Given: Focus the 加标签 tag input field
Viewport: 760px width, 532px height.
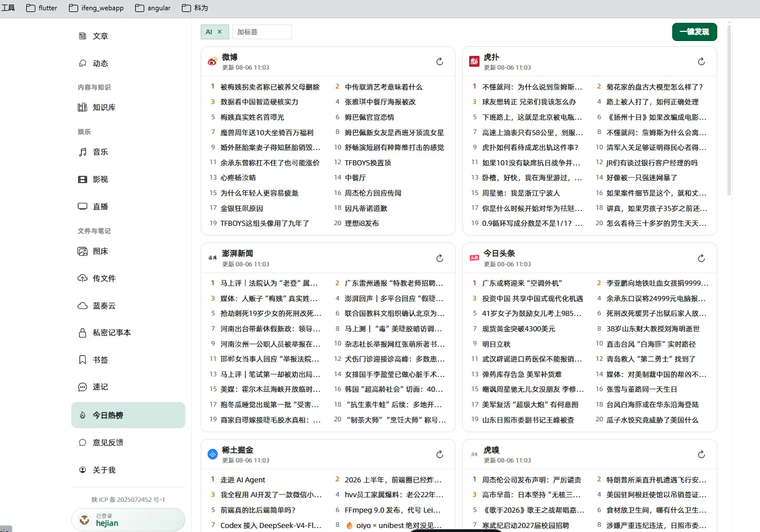Looking at the screenshot, I should tap(262, 32).
